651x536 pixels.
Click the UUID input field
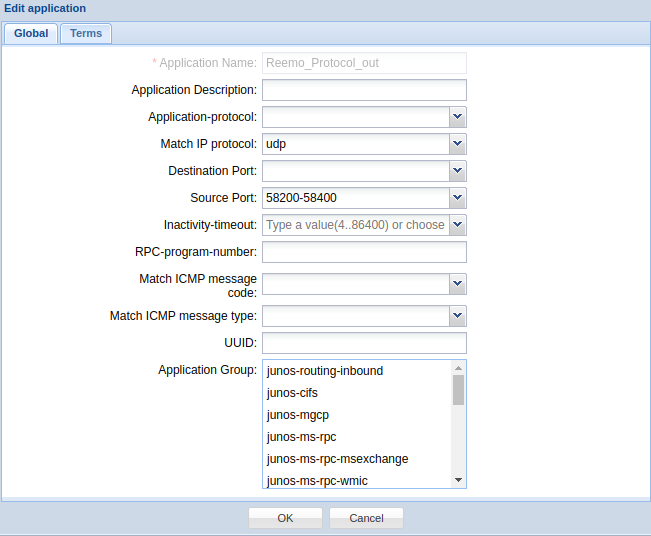(364, 343)
